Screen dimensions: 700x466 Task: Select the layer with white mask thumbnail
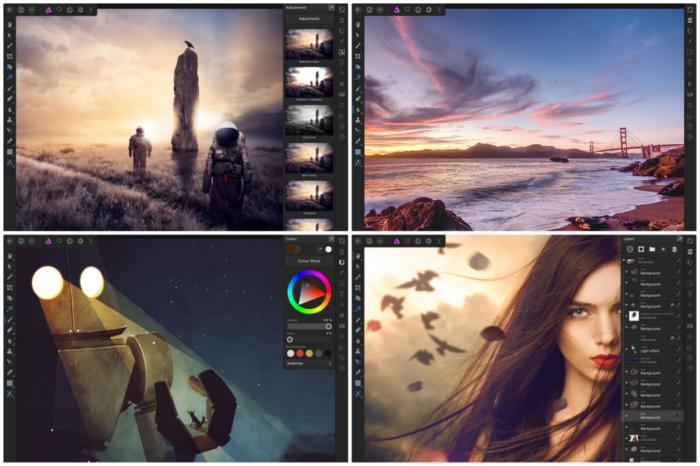(653, 316)
